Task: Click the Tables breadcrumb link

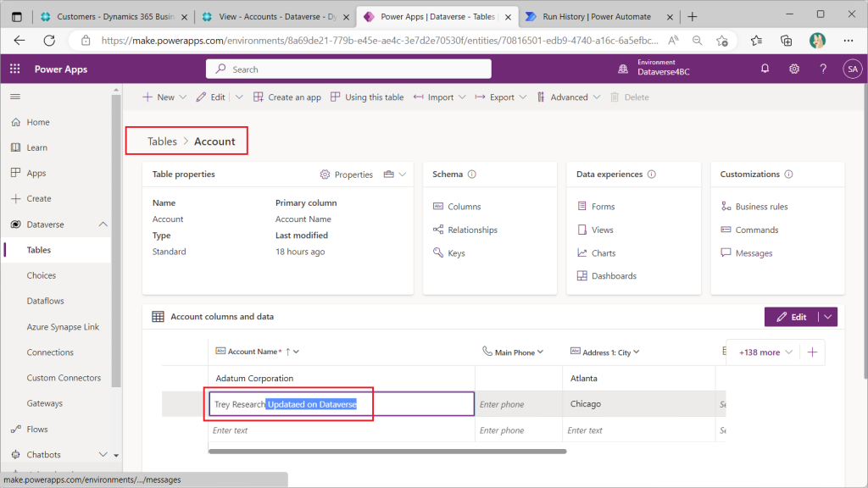Action: click(162, 141)
